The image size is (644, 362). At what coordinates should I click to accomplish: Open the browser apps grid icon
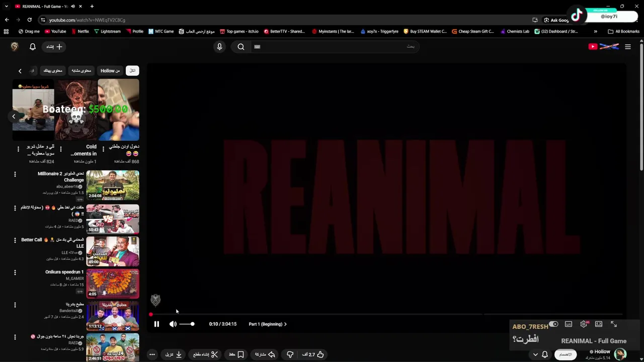coord(6,31)
